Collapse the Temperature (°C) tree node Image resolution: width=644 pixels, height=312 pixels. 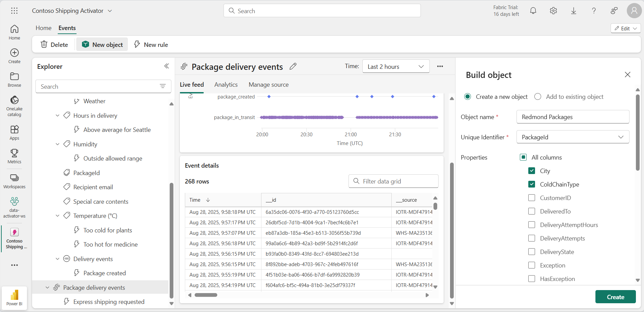tap(58, 216)
